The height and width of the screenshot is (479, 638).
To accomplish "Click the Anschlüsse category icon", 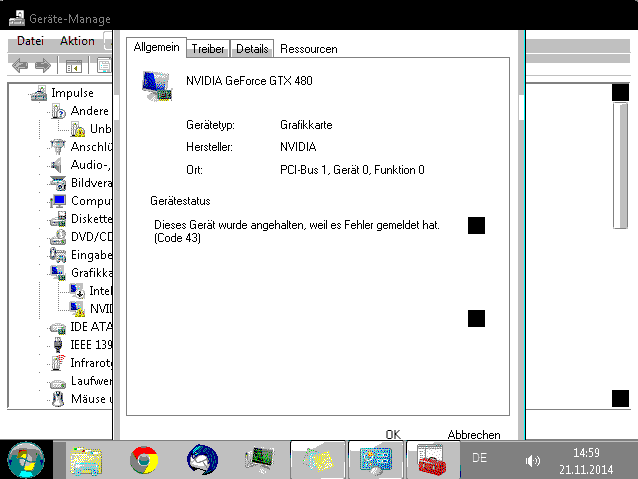I will 58,147.
